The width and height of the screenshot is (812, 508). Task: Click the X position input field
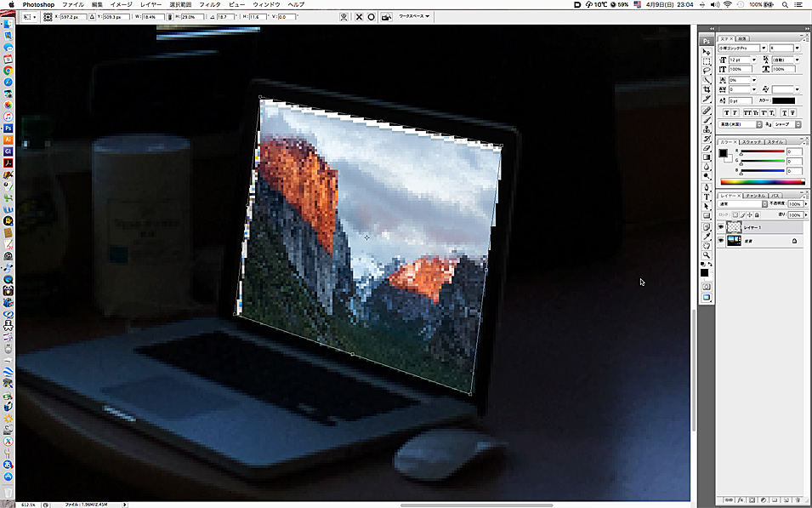pos(73,16)
